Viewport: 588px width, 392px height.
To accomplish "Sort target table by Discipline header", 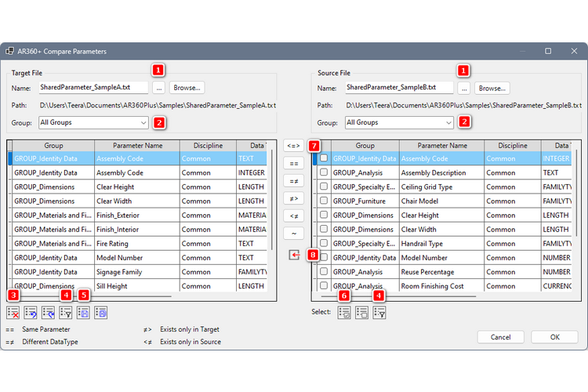I will [x=208, y=146].
